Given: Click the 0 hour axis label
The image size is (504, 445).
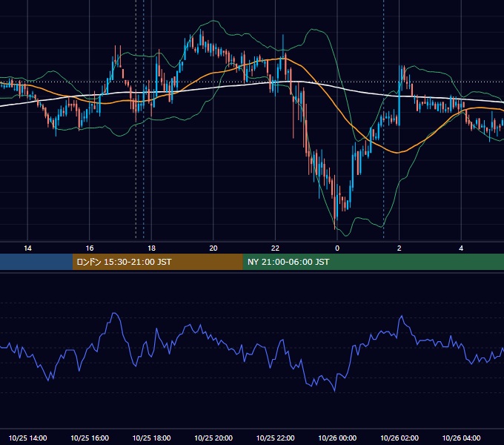Looking at the screenshot, I should click(x=337, y=248).
